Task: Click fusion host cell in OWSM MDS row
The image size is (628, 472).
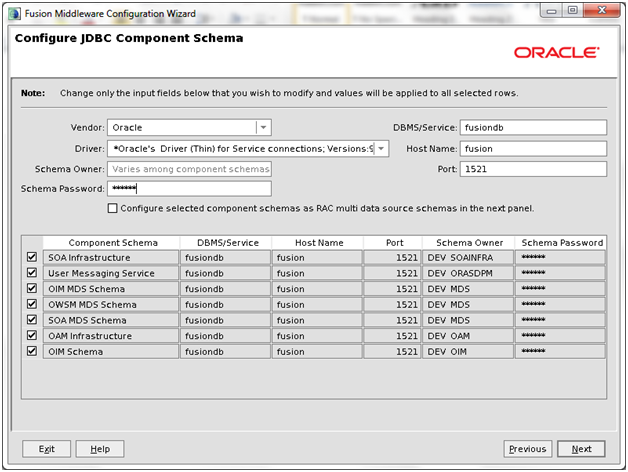Action: 317,304
